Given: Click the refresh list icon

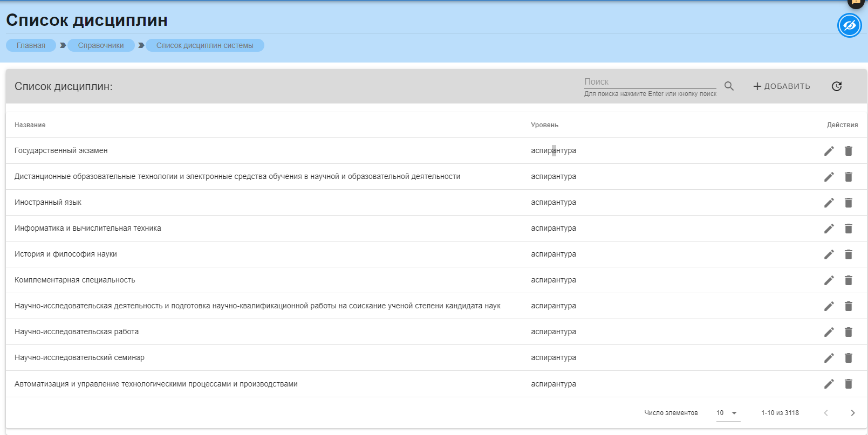Looking at the screenshot, I should [x=837, y=86].
